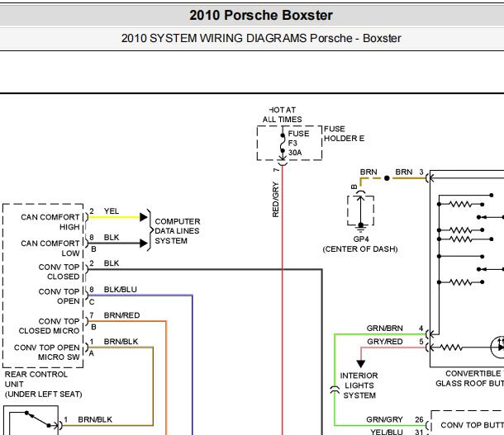
Task: Click the "REAR CONTROL UNIT (UNDER LEFT SEAT)" caption
Action: coord(44,385)
